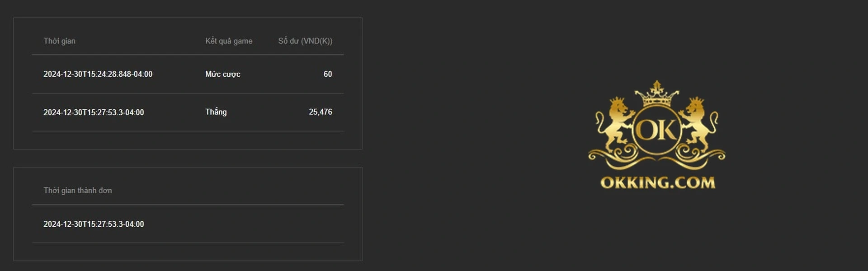Select the timestamp under Thời gian thành đơn

[94, 224]
